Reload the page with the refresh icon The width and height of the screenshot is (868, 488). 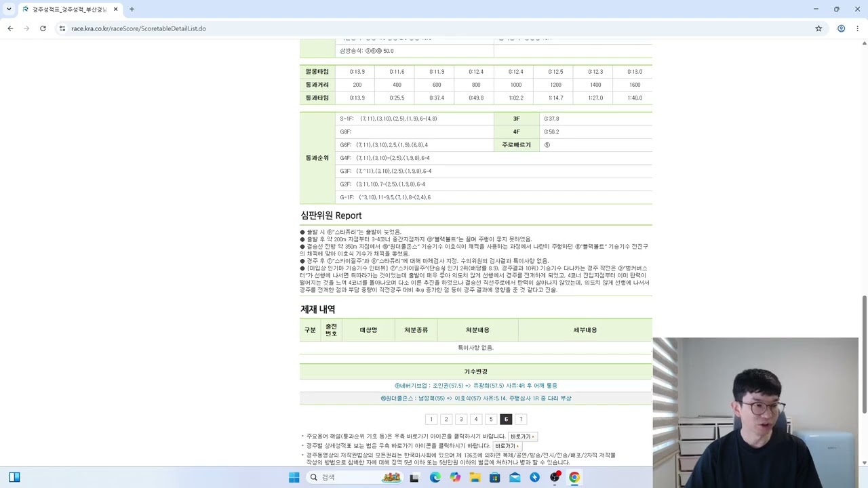point(43,28)
